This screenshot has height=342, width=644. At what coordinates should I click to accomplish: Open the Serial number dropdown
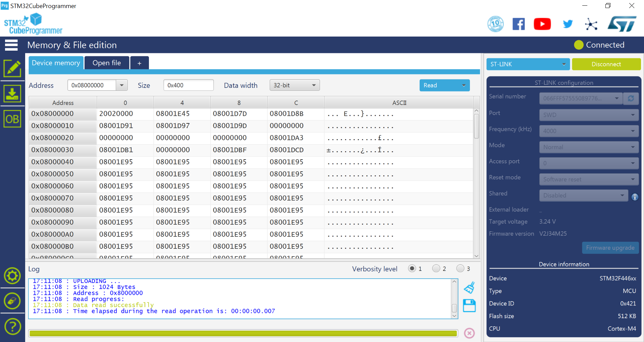[x=581, y=98]
